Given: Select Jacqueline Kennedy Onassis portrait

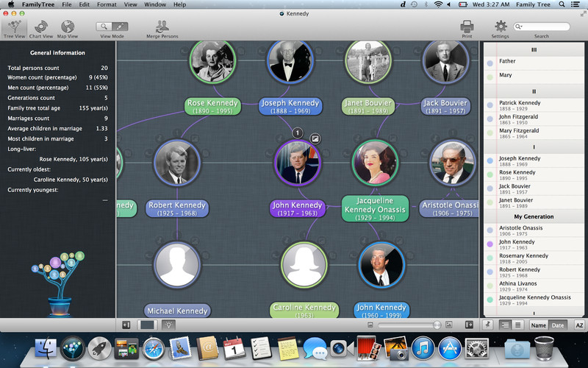Looking at the screenshot, I should 375,163.
